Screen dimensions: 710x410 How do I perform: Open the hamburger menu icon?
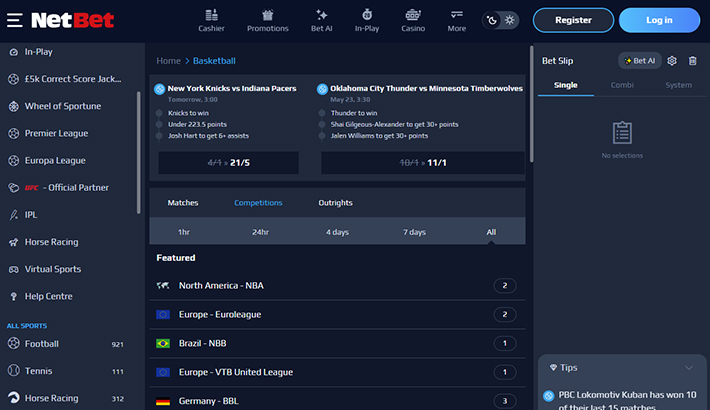pos(14,20)
